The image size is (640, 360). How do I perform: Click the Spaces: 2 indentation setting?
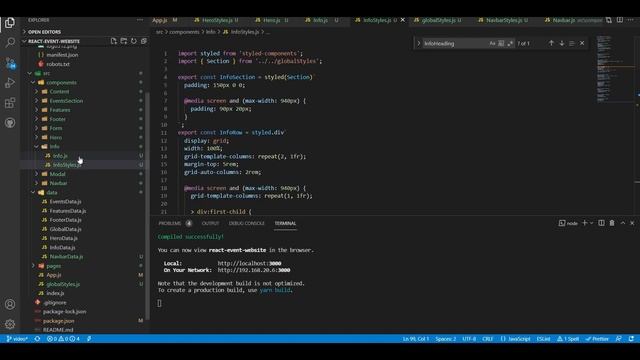(445, 339)
